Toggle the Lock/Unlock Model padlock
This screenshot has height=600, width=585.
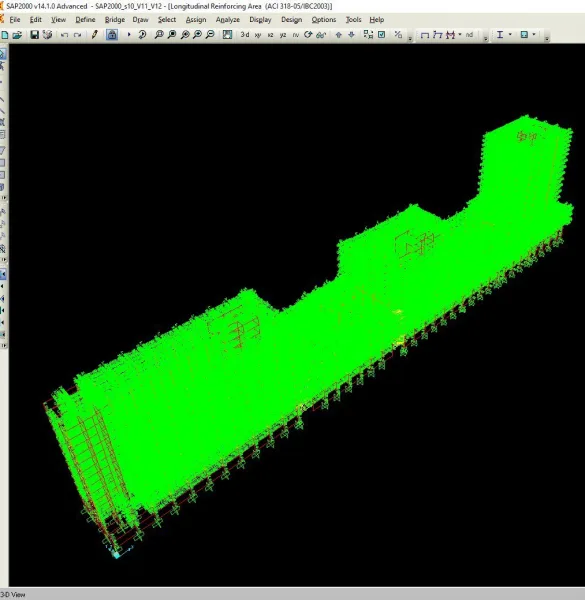pos(112,35)
